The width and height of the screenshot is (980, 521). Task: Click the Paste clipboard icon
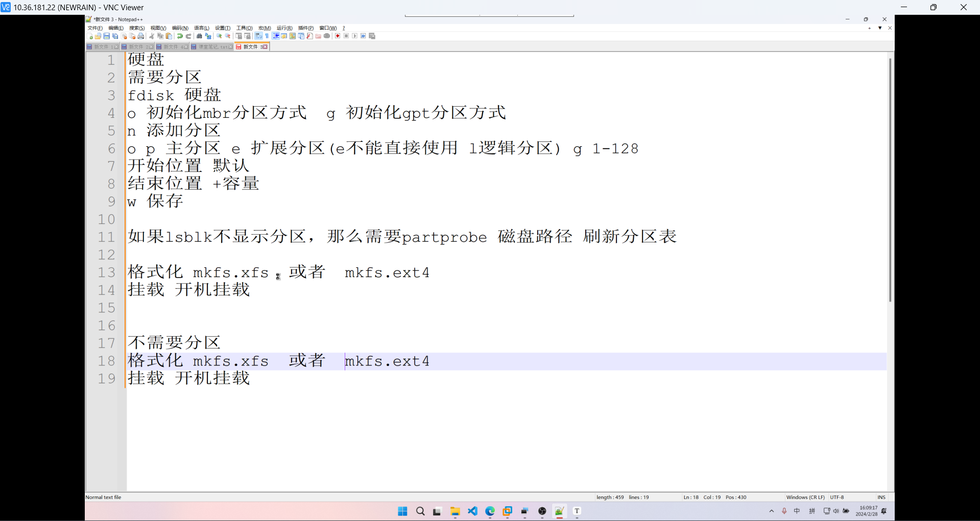(169, 36)
